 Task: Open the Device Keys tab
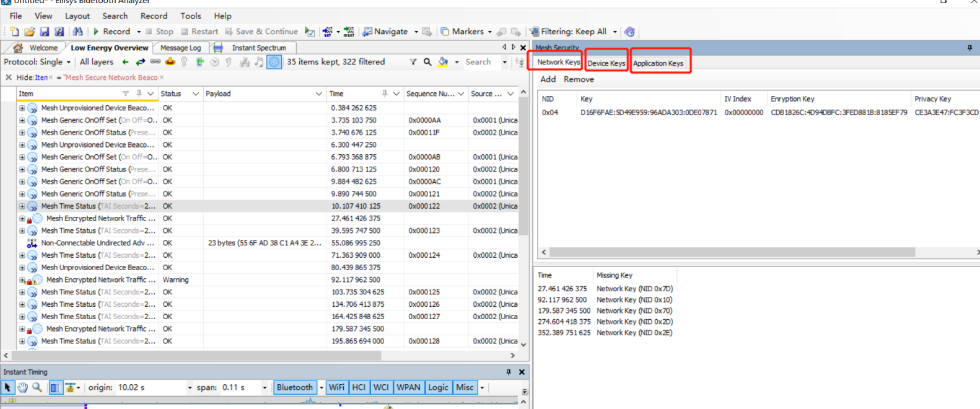(x=606, y=63)
